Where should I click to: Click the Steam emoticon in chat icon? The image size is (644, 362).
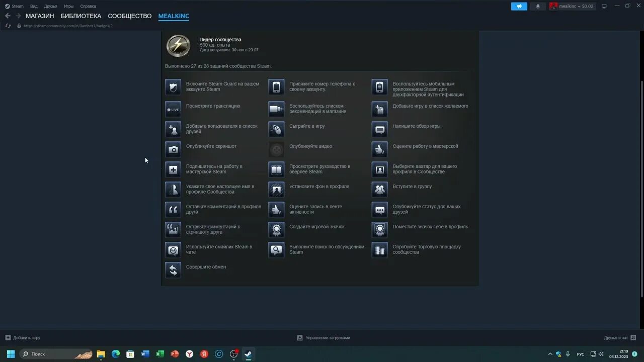[x=173, y=250]
